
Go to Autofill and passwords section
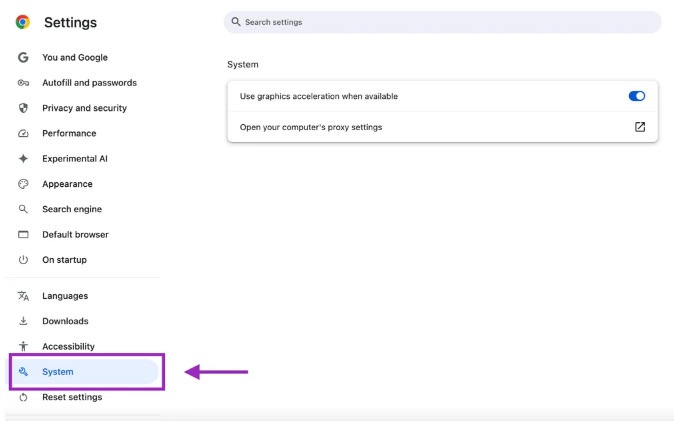(89, 83)
